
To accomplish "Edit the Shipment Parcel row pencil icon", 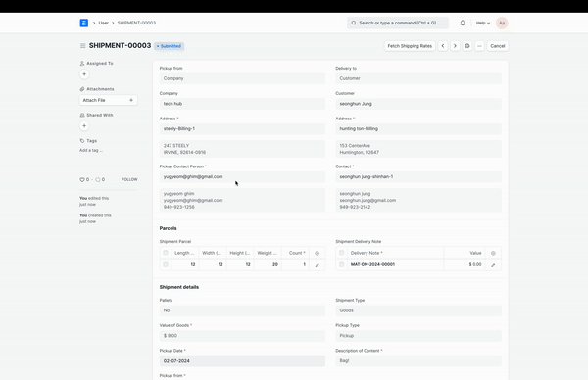I will coord(318,265).
